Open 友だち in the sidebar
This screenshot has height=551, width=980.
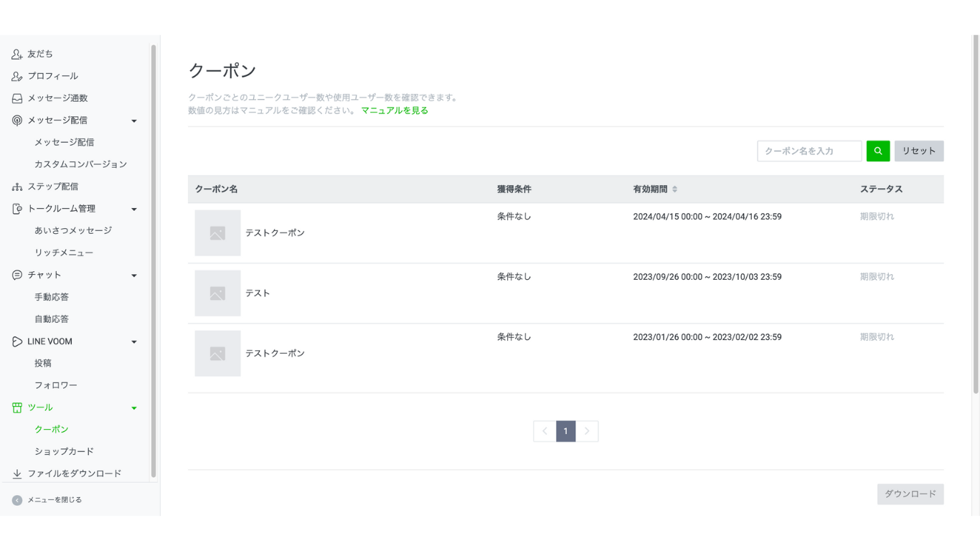[x=40, y=54]
